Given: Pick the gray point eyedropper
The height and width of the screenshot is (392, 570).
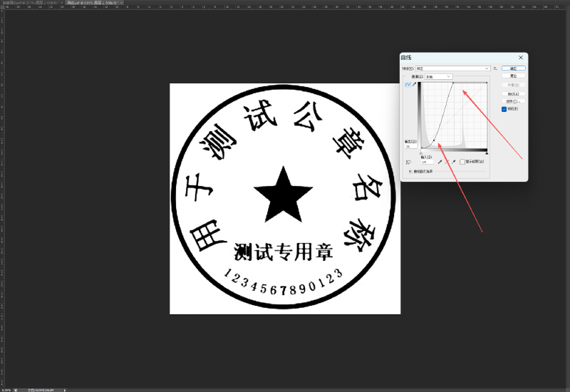Looking at the screenshot, I should [447, 162].
